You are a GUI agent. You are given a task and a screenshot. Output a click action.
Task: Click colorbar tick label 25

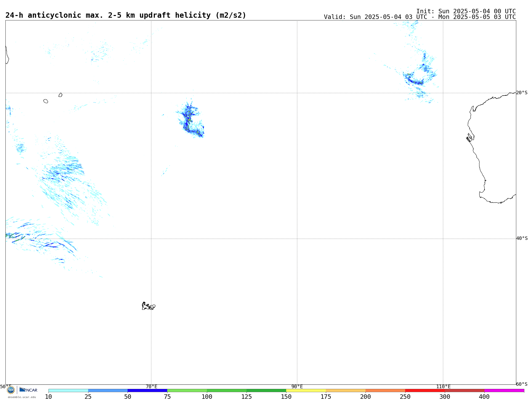pos(88,397)
